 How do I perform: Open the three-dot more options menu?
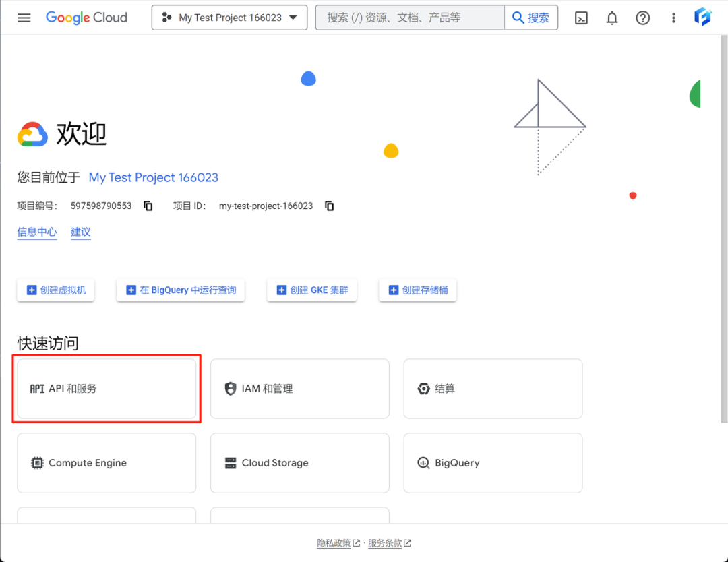point(673,18)
